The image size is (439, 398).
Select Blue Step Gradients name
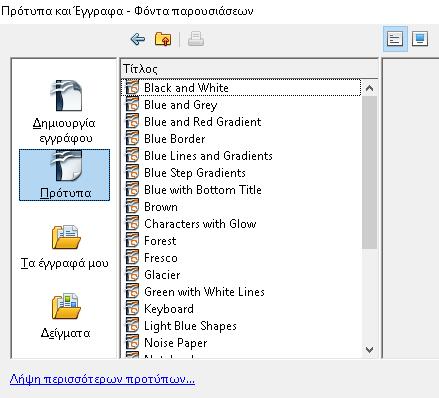pos(195,173)
